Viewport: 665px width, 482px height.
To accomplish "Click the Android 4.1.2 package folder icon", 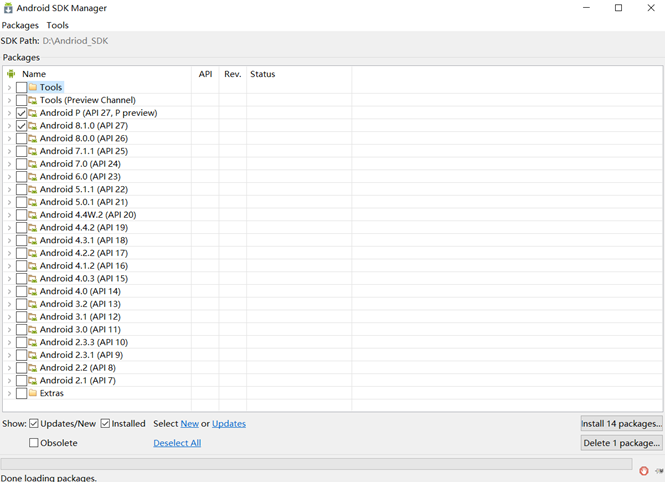I will 33,266.
